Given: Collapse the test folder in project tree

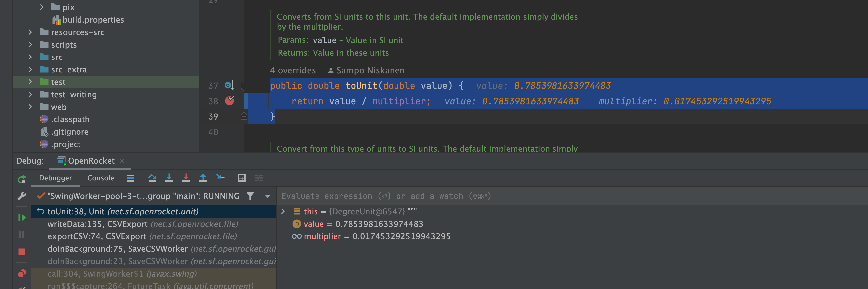Looking at the screenshot, I should point(31,82).
